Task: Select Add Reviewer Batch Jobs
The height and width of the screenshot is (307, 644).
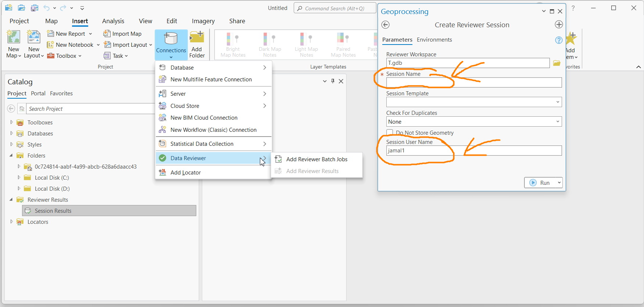Action: pos(317,159)
